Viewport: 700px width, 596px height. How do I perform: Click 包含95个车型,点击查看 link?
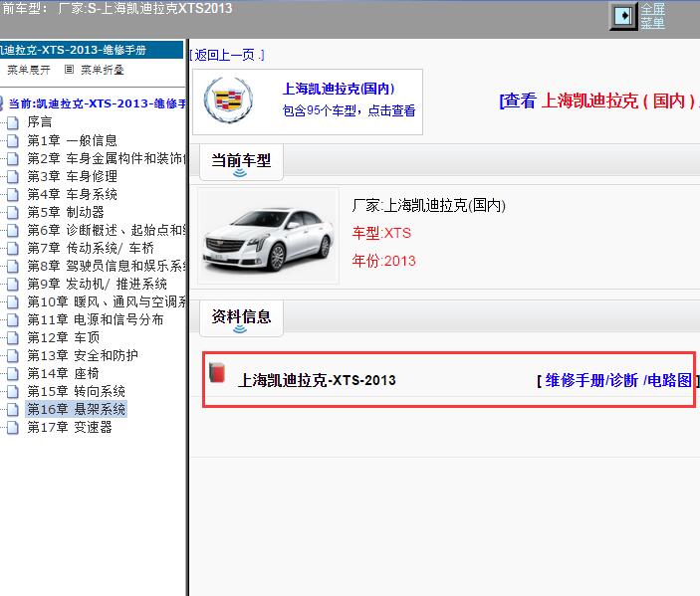(349, 110)
